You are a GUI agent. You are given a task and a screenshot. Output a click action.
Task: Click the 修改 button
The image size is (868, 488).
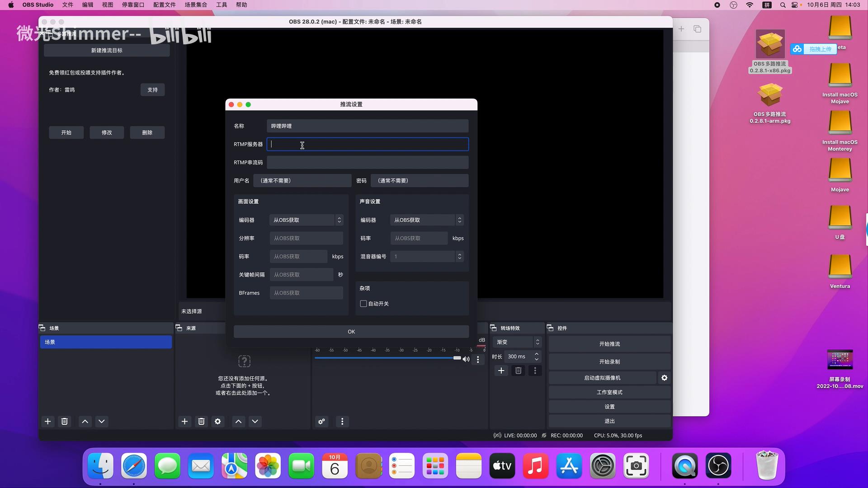(107, 132)
